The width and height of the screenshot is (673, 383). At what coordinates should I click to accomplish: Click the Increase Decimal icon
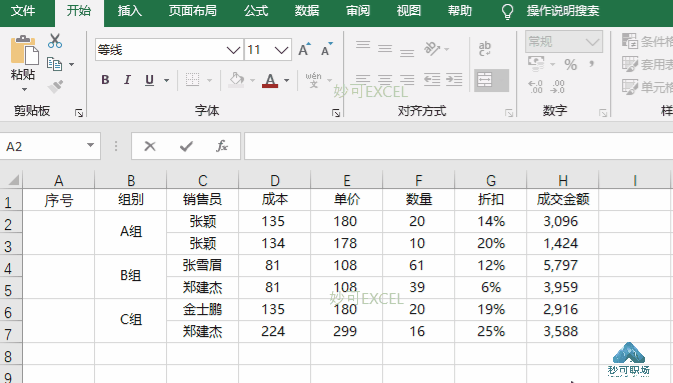click(x=536, y=86)
